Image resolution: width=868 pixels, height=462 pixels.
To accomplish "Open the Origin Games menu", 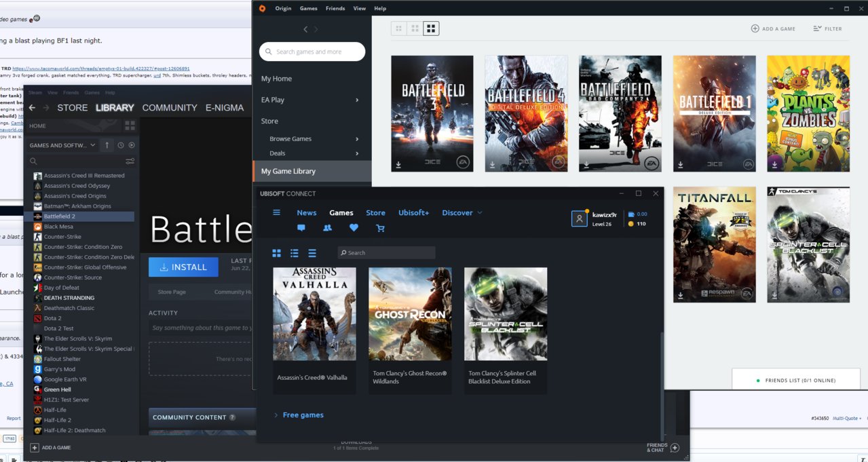I will [309, 8].
